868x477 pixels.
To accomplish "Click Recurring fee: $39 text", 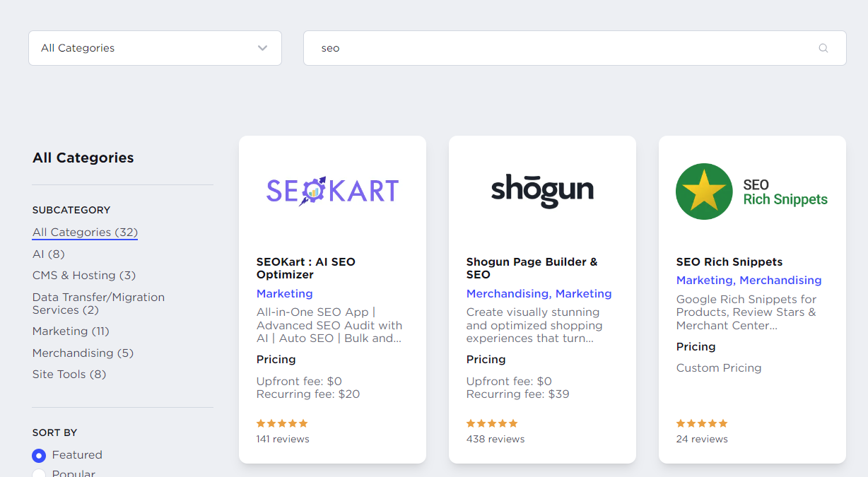I will point(518,394).
